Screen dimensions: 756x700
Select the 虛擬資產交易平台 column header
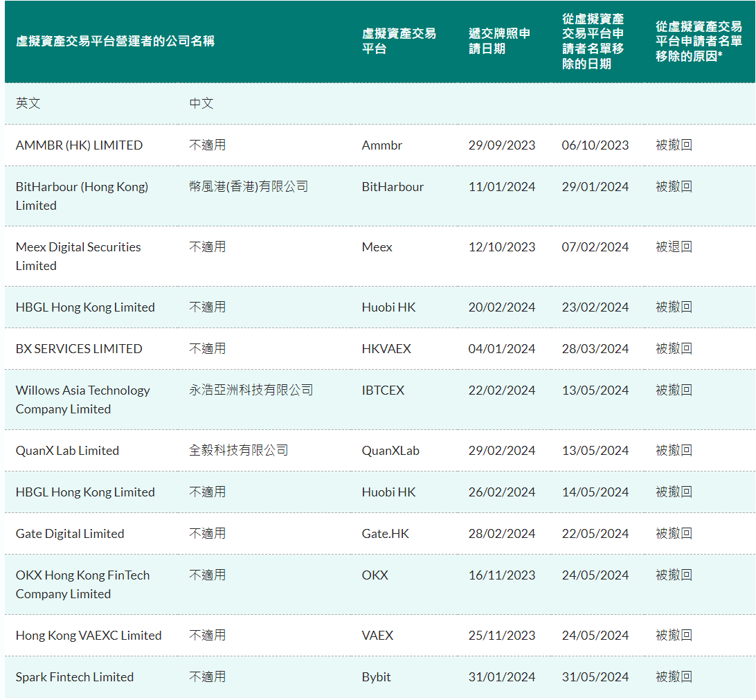click(399, 42)
